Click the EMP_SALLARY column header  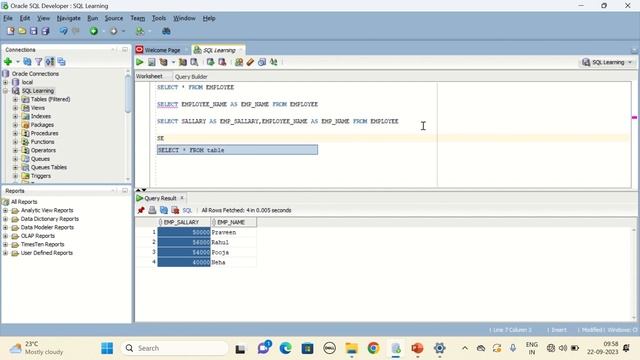point(184,222)
